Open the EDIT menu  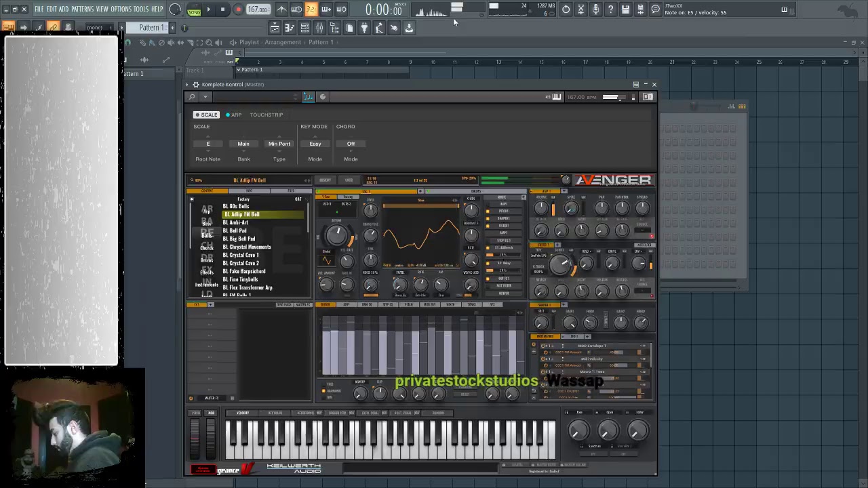[52, 9]
